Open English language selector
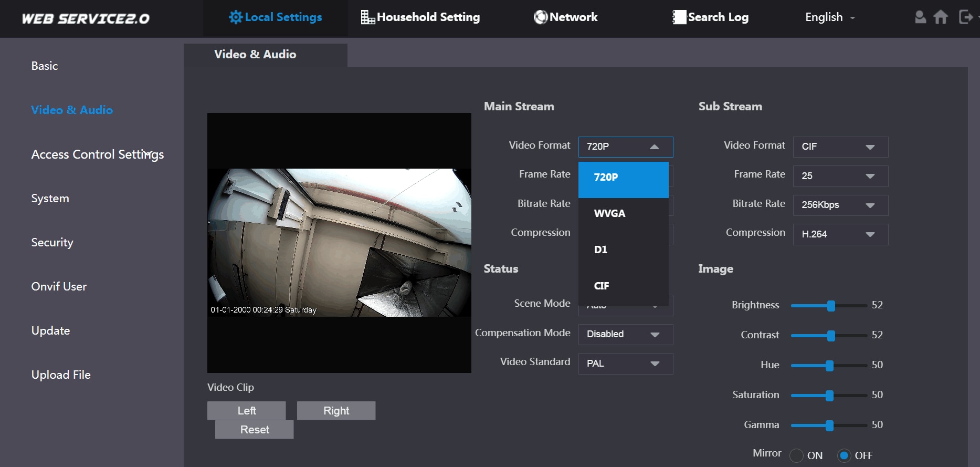The height and width of the screenshot is (467, 980). tap(830, 17)
